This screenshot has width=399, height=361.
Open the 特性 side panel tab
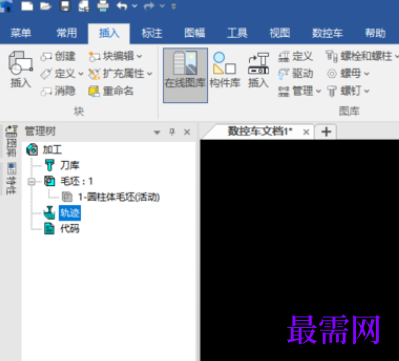(11, 178)
